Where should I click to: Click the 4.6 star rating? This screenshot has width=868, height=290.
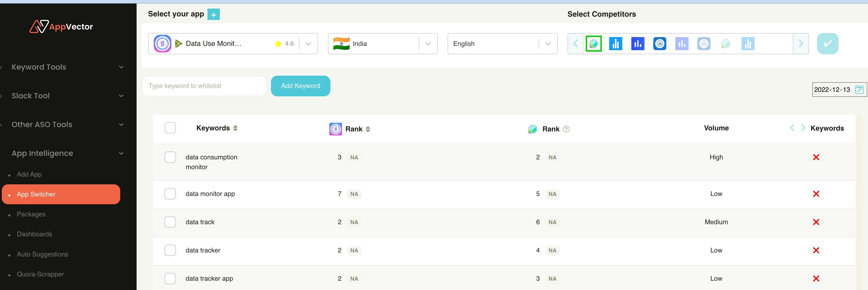point(284,43)
